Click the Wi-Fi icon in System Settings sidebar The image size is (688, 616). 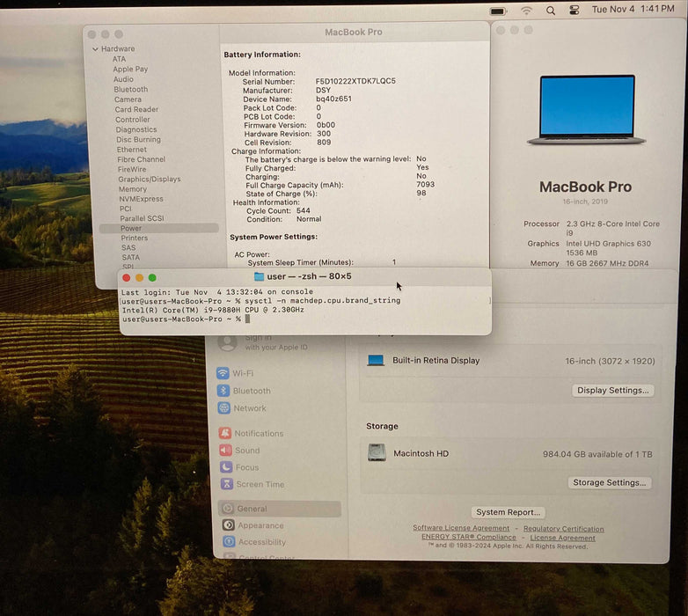223,373
